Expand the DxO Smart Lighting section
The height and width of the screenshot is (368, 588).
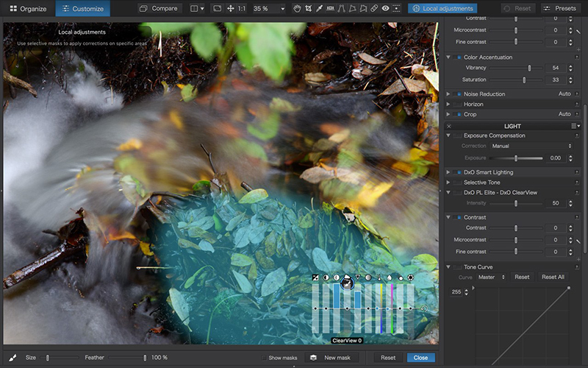448,172
